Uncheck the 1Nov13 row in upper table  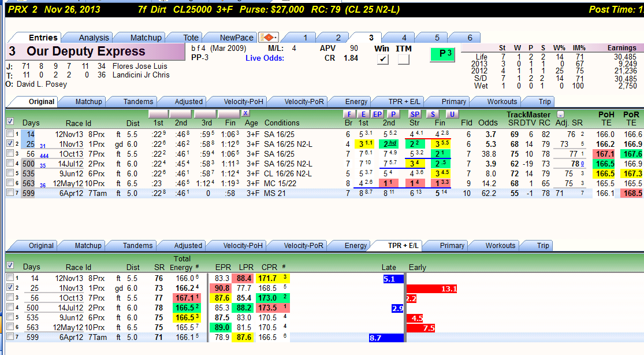[x=10, y=143]
